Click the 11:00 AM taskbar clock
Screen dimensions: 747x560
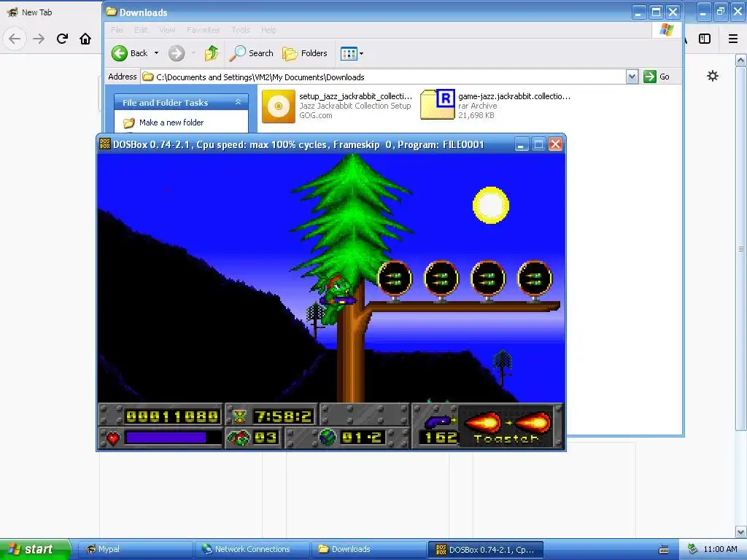[720, 549]
